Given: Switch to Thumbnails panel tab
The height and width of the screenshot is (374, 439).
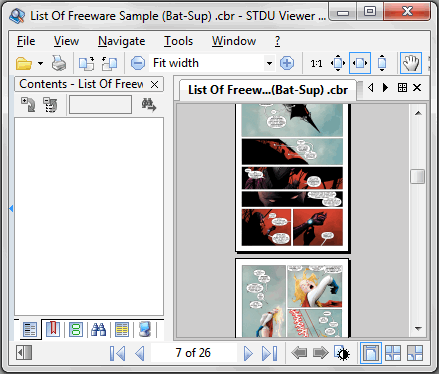Looking at the screenshot, I should pyautogui.click(x=76, y=329).
